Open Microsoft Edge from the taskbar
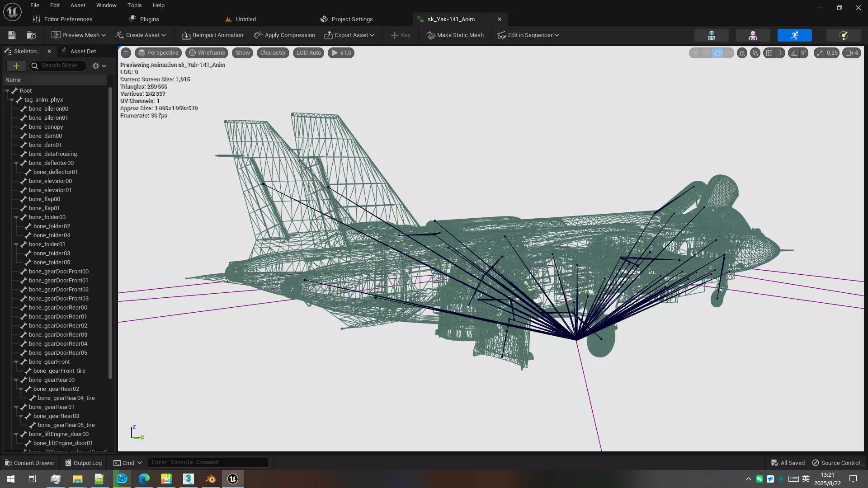Image resolution: width=868 pixels, height=488 pixels. point(144,479)
